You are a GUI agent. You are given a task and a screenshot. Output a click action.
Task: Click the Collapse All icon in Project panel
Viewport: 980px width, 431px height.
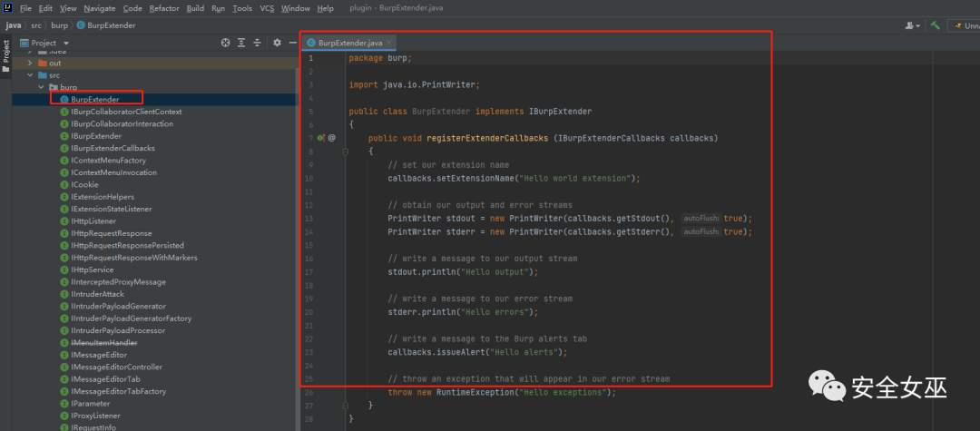[258, 43]
